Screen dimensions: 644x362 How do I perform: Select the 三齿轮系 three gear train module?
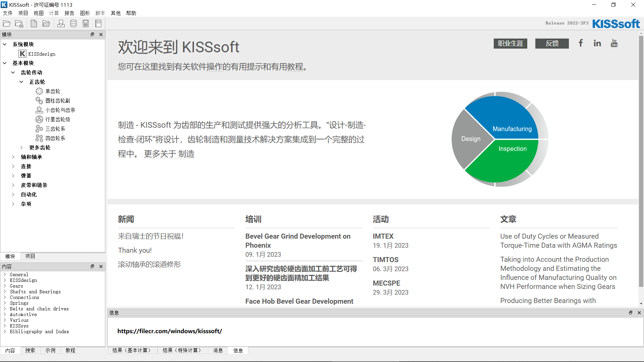[x=50, y=129]
